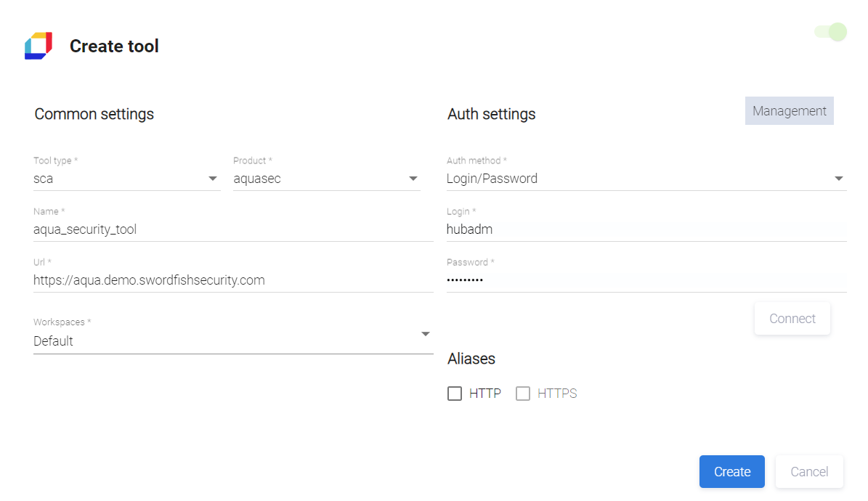Select the Login field with hubadm

pos(646,229)
